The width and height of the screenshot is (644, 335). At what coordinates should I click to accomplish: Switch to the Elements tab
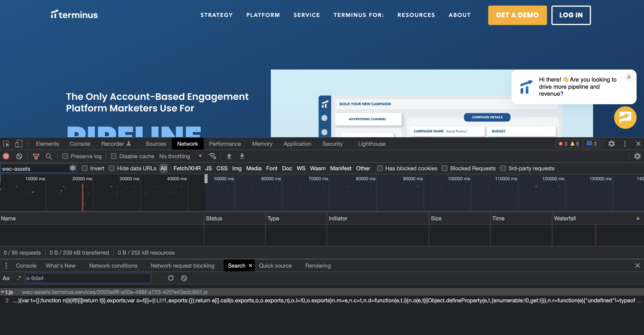click(x=47, y=144)
